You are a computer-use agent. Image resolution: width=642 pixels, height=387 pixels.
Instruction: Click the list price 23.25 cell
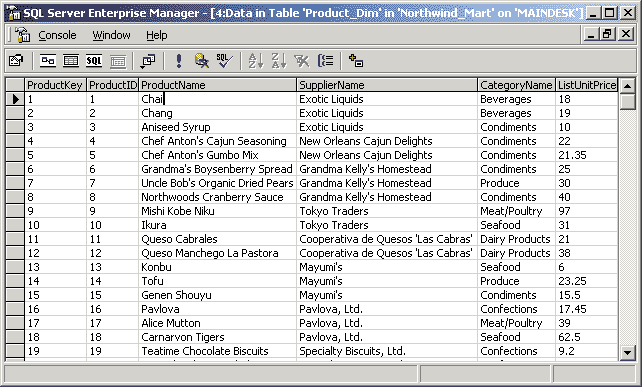pos(587,281)
